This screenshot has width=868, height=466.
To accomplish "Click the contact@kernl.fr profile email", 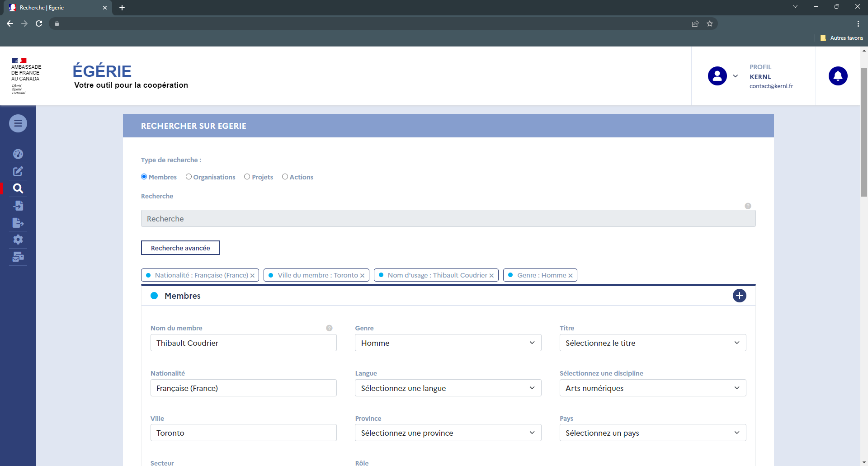I will click(x=771, y=86).
